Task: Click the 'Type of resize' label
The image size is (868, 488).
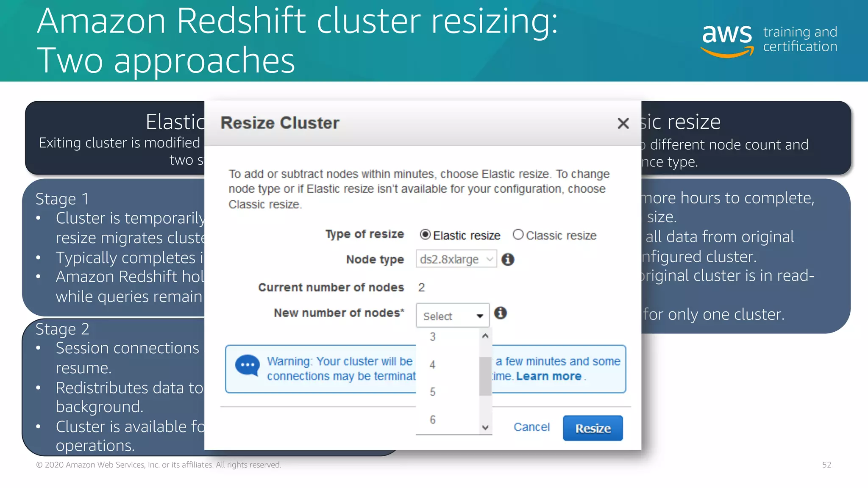Action: click(364, 234)
